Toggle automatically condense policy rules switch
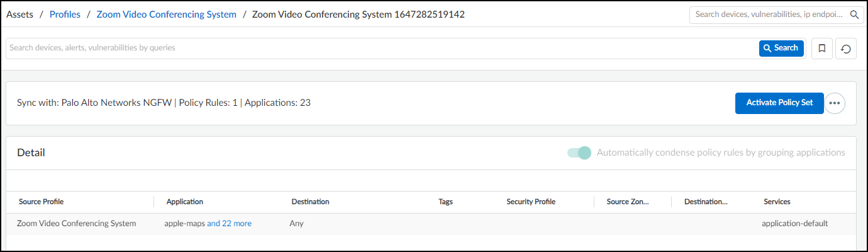 pyautogui.click(x=579, y=152)
